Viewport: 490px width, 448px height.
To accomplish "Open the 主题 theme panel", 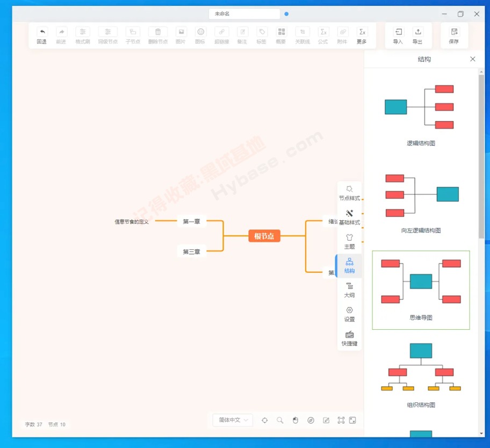I will point(349,242).
